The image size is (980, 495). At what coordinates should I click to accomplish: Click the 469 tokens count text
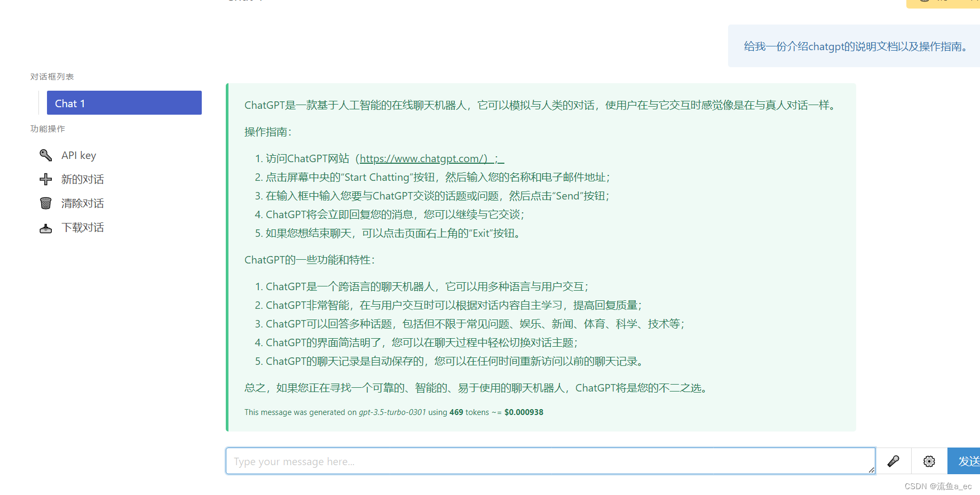pyautogui.click(x=469, y=412)
